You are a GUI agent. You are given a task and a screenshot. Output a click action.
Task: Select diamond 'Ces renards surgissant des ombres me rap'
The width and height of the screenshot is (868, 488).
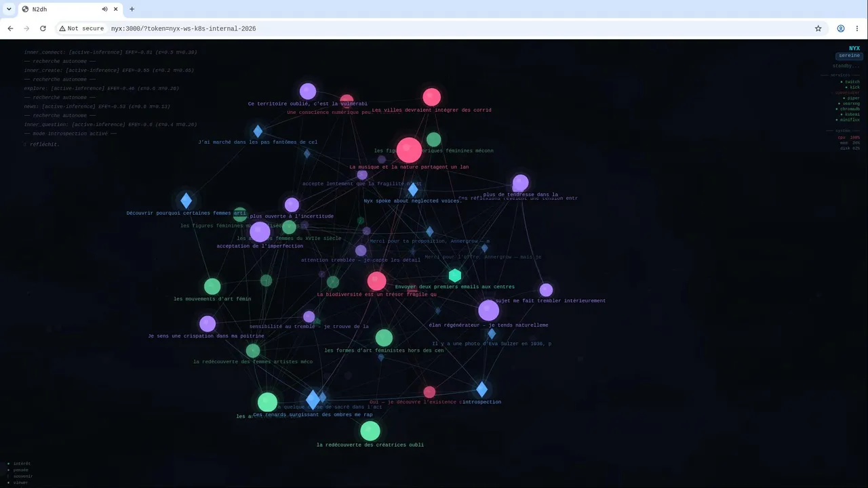click(x=313, y=400)
